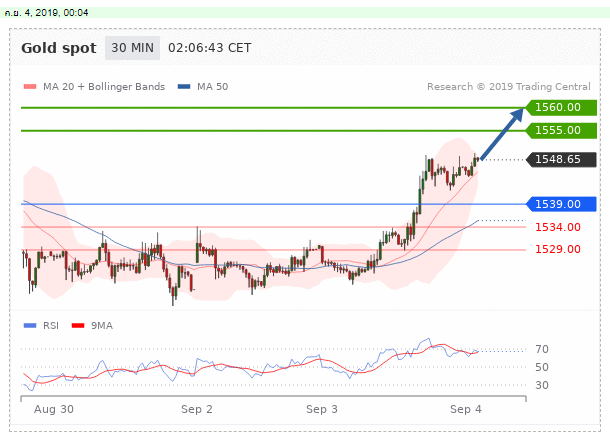
Task: Click the 9MA legend label text
Action: pyautogui.click(x=102, y=326)
